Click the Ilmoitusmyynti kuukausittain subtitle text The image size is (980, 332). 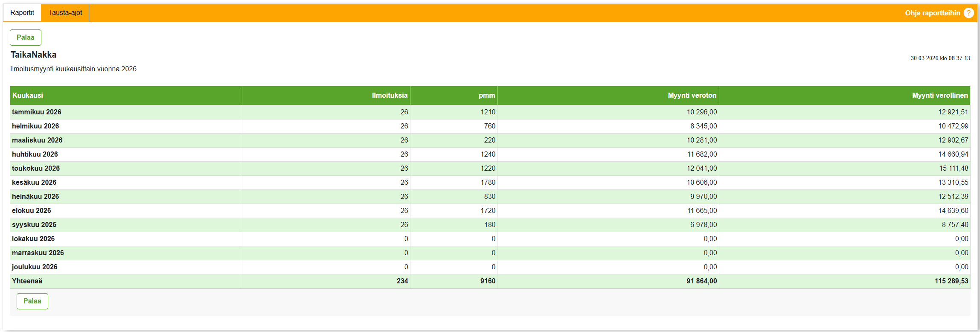(73, 69)
